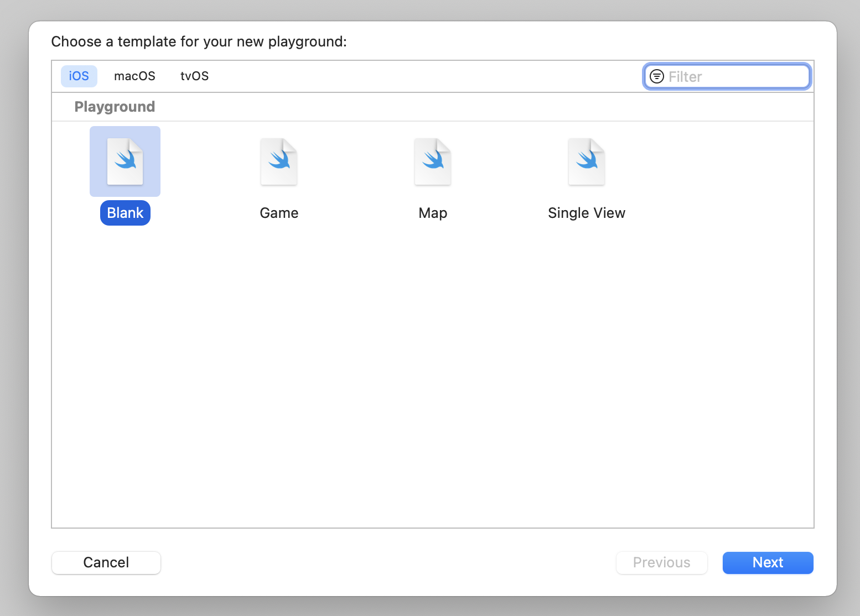Screen dimensions: 860x616
Task: Focus the Filter text field
Action: (727, 76)
